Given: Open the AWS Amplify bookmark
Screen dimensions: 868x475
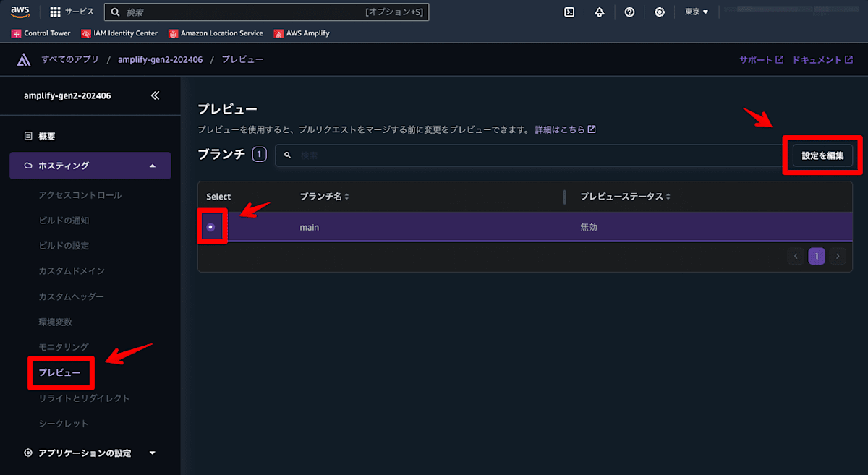Looking at the screenshot, I should pyautogui.click(x=302, y=33).
